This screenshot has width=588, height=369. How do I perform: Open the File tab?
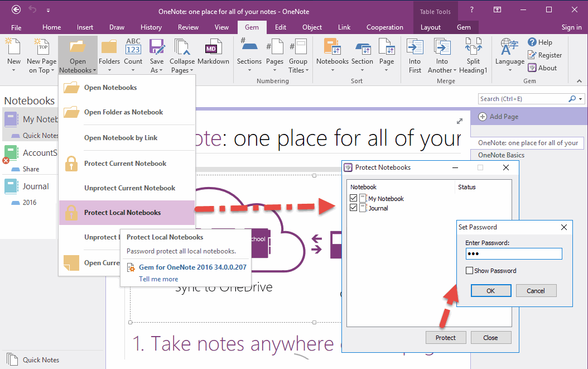click(16, 27)
